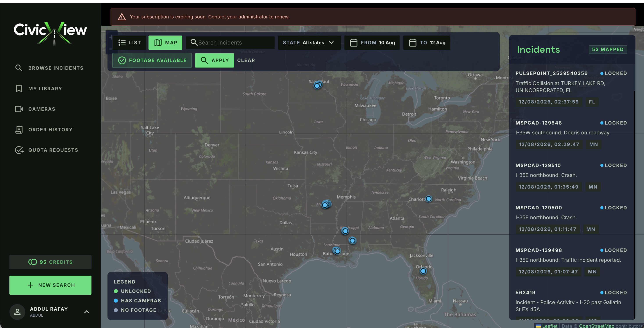Click the My Library bookmark icon
The image size is (644, 328).
coord(19,89)
